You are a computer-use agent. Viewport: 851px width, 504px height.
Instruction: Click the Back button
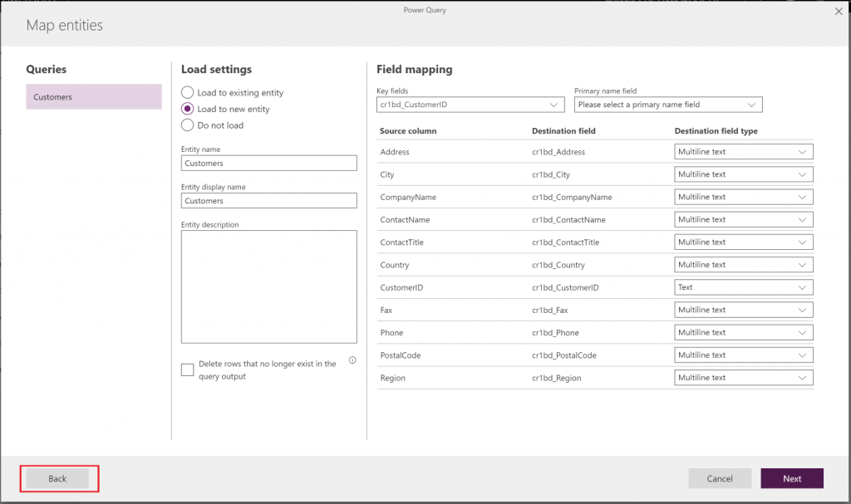click(57, 478)
